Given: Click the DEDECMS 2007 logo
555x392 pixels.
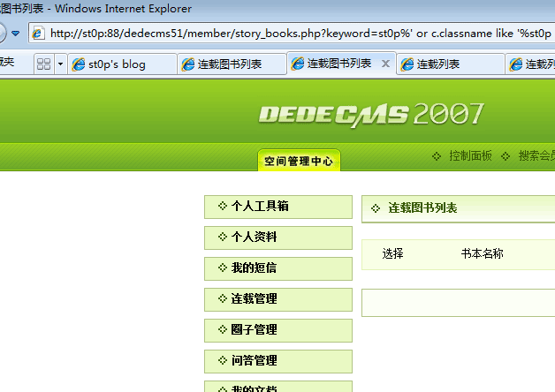Looking at the screenshot, I should (371, 115).
